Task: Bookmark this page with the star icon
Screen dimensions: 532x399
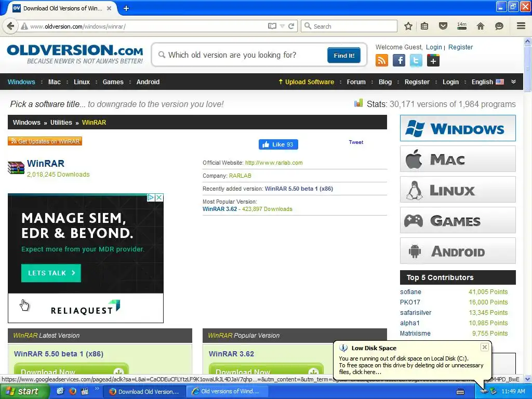Action: (x=408, y=26)
